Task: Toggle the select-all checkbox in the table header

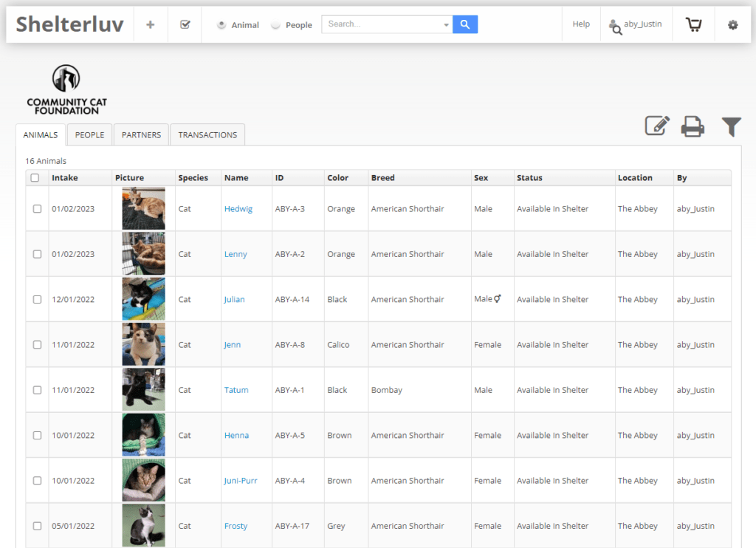Action: pyautogui.click(x=35, y=177)
